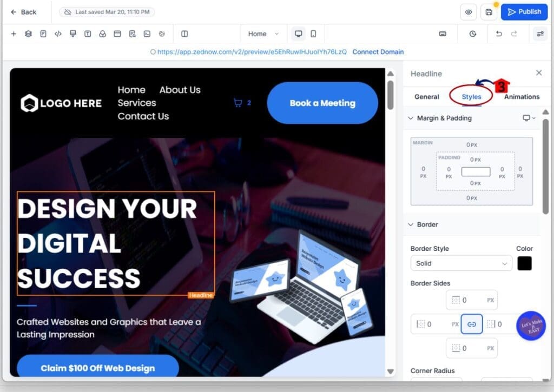Open keyboard shortcuts icon
The height and width of the screenshot is (392, 554).
coord(443,34)
